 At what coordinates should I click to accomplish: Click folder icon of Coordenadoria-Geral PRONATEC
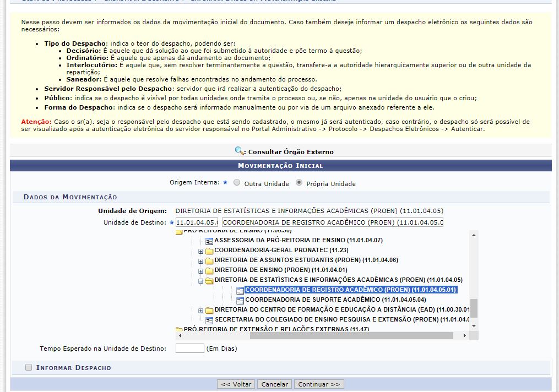click(209, 251)
